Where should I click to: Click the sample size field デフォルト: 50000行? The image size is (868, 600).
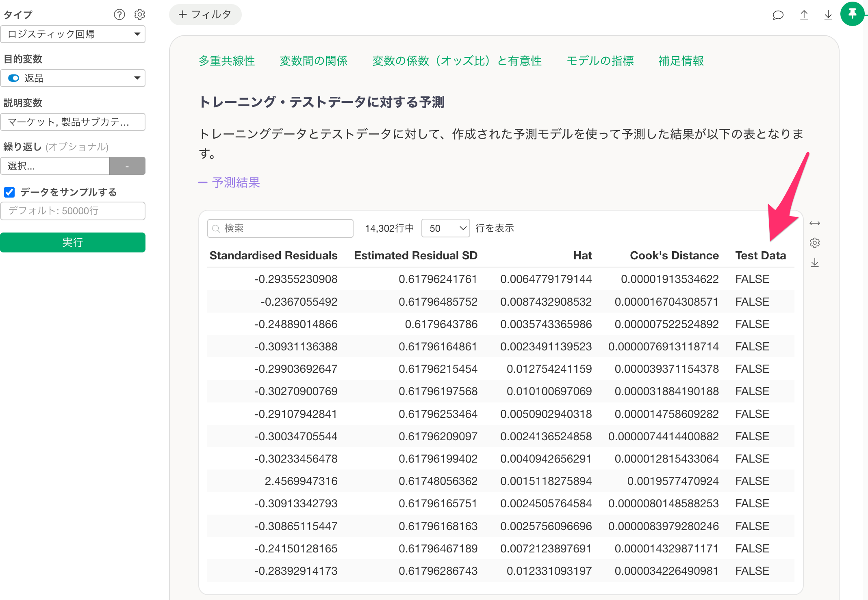click(73, 211)
